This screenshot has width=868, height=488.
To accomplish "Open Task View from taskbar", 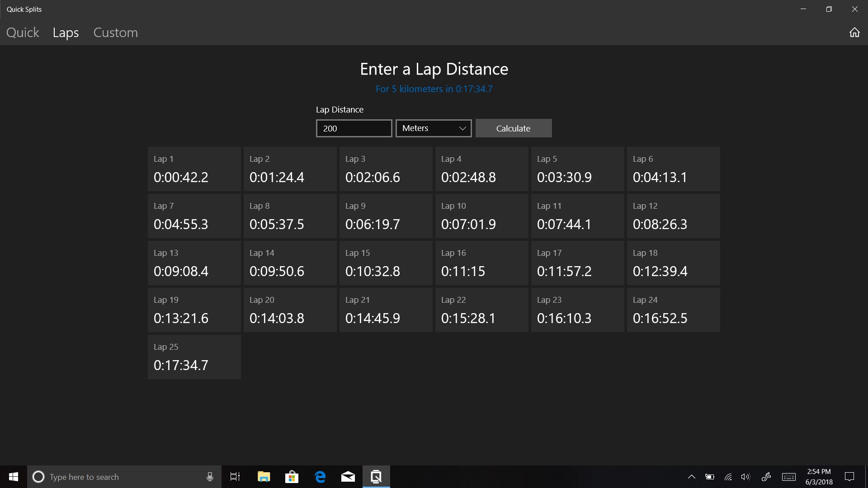I will pos(235,477).
